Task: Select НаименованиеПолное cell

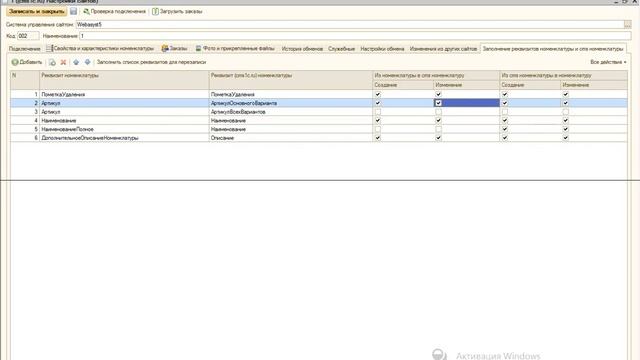Action: pyautogui.click(x=124, y=129)
